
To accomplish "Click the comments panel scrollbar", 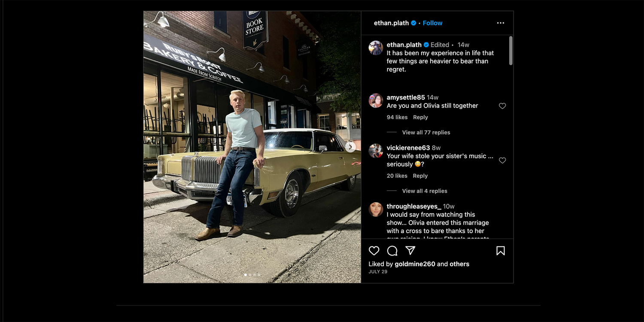I will 510,51.
